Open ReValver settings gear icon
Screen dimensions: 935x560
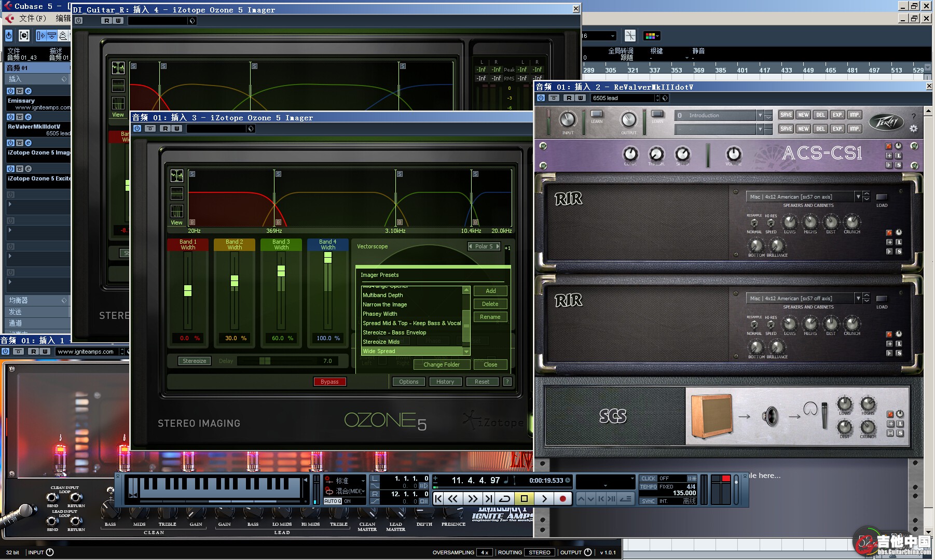[x=914, y=129]
